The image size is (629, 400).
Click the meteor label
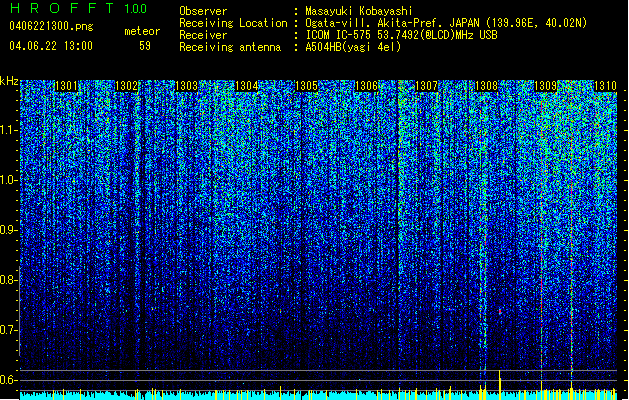142,31
